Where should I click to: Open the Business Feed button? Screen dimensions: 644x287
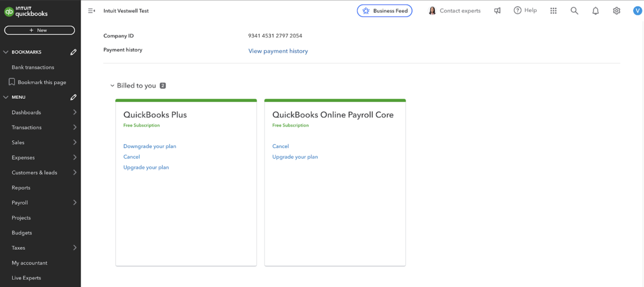384,11
